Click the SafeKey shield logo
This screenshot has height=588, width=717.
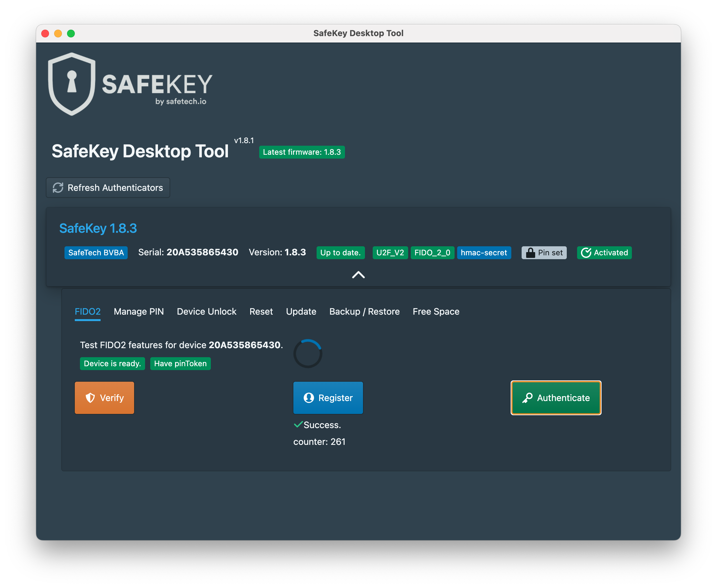[x=72, y=84]
